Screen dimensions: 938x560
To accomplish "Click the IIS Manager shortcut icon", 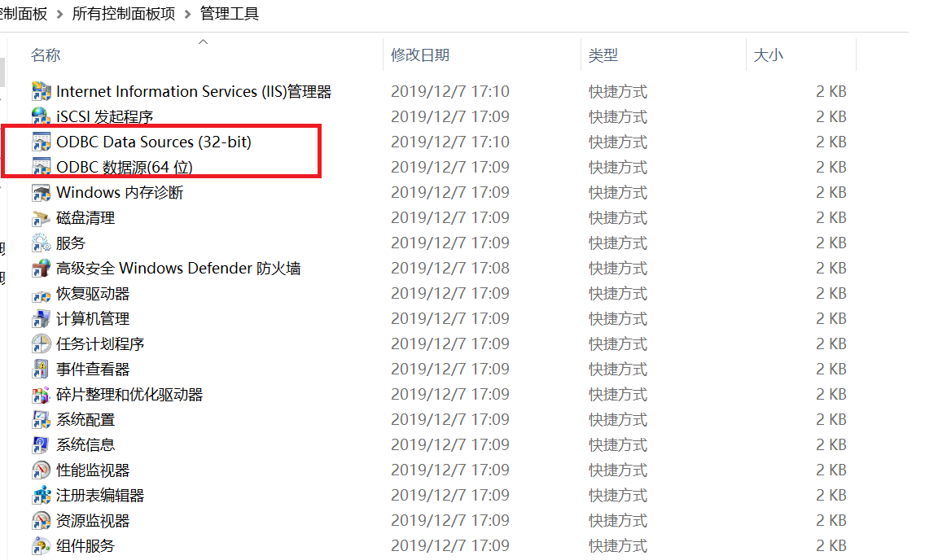I will pos(42,91).
